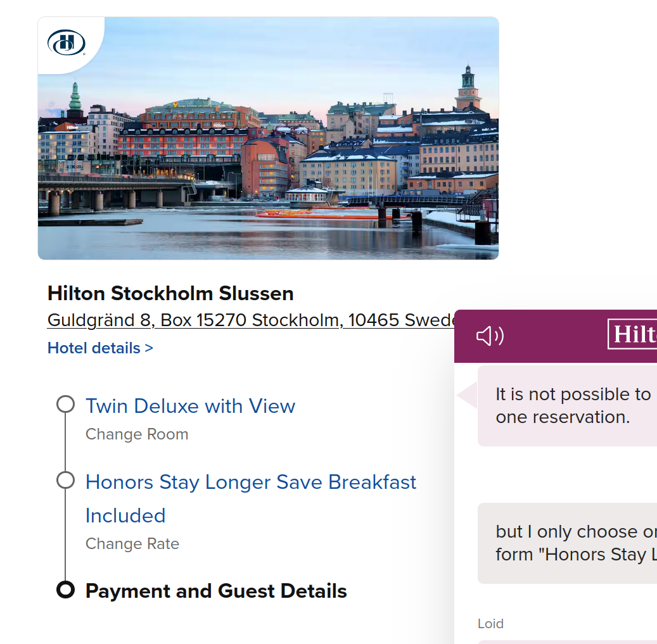657x644 pixels.
Task: Open the Guldgränd 8 address link
Action: coord(252,320)
